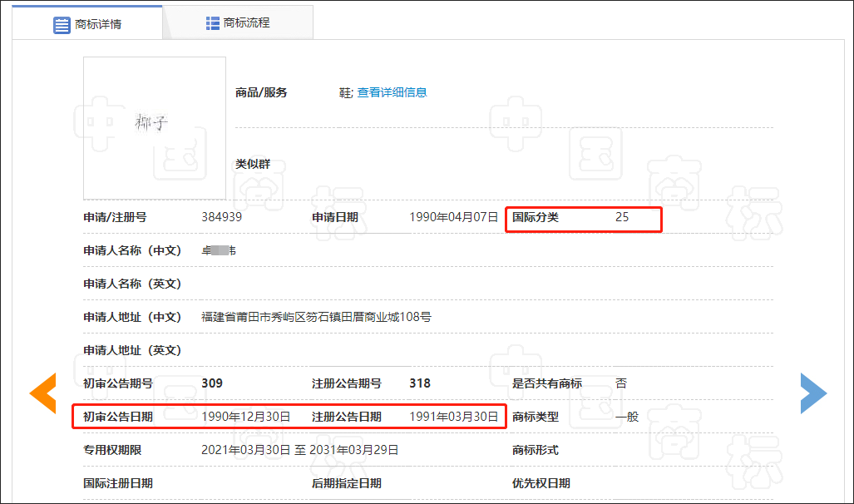Click the 商标流程 grid icon

pyautogui.click(x=212, y=23)
